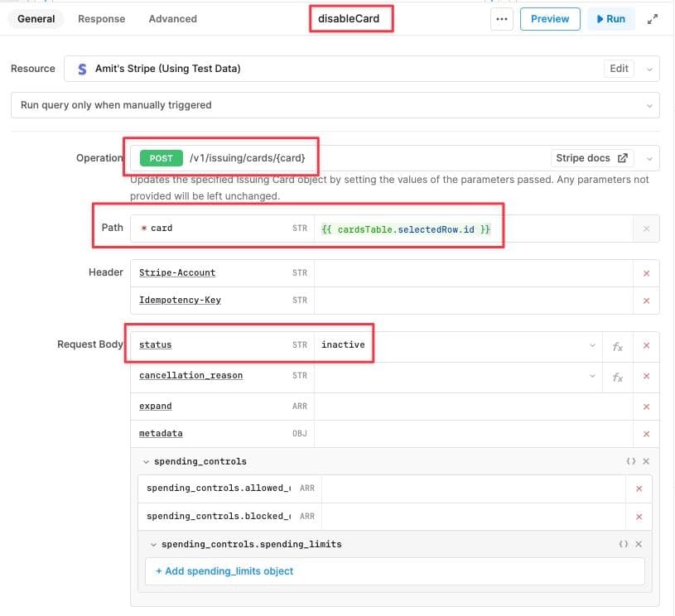Remove the expand array field
This screenshot has width=675, height=616.
(x=645, y=407)
